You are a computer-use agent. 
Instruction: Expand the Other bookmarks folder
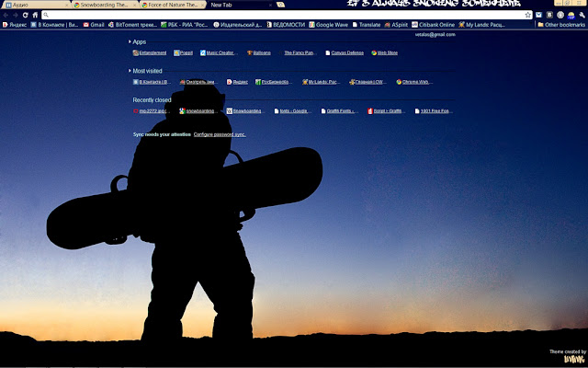click(561, 25)
